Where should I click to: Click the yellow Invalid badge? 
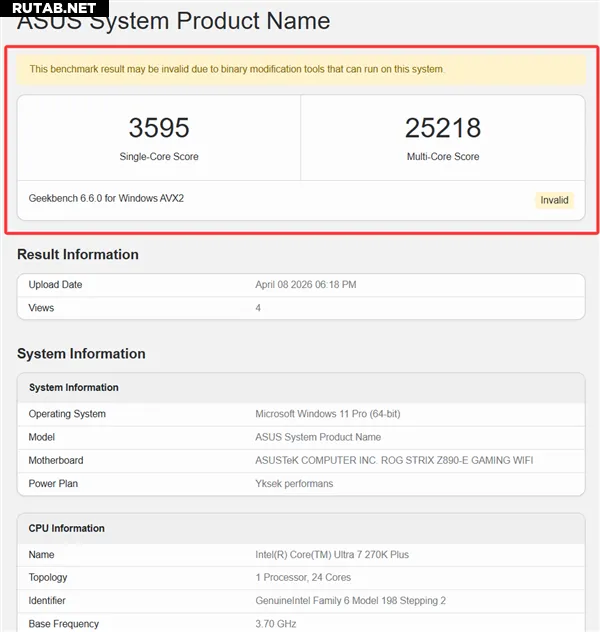click(x=554, y=200)
